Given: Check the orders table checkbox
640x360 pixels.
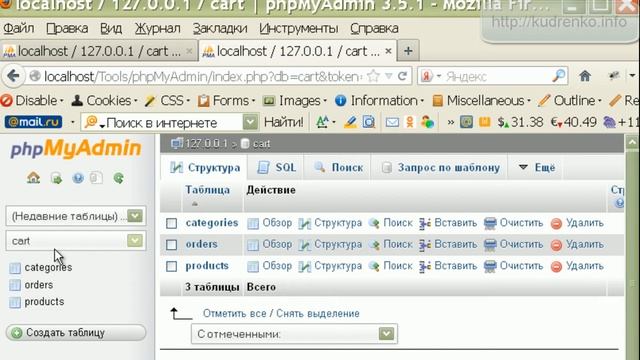Looking at the screenshot, I should tap(171, 244).
